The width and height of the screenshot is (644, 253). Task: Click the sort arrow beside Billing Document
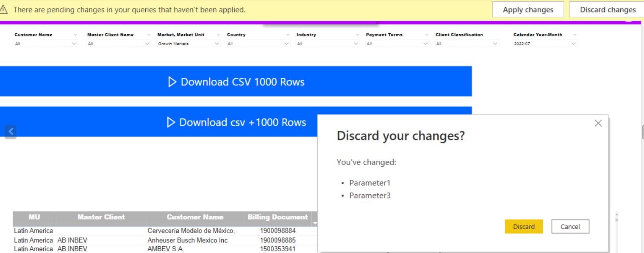pos(315,223)
